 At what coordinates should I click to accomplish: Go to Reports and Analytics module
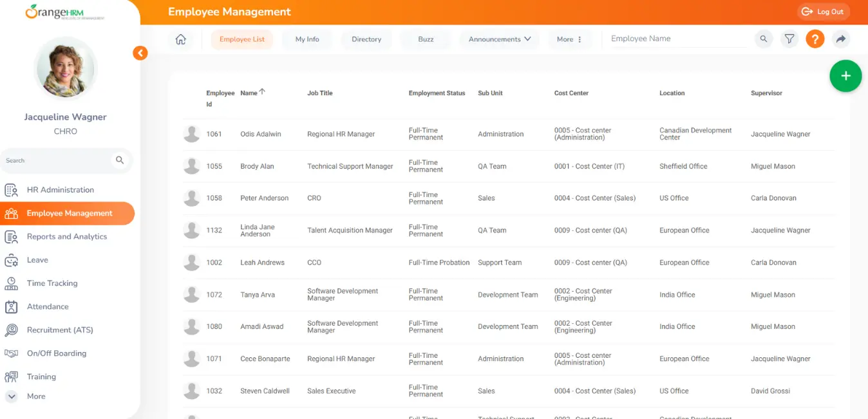coord(66,237)
